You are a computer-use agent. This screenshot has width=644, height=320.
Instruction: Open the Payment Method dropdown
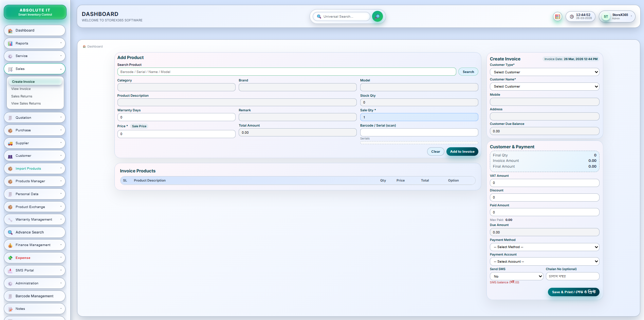(x=544, y=247)
